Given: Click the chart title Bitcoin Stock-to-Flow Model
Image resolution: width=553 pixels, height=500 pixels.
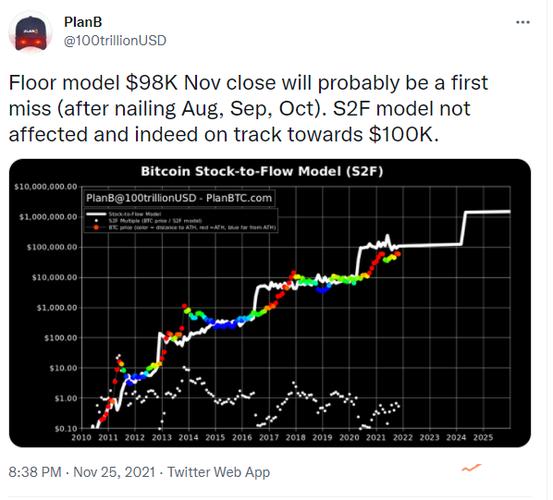Looking at the screenshot, I should [262, 171].
